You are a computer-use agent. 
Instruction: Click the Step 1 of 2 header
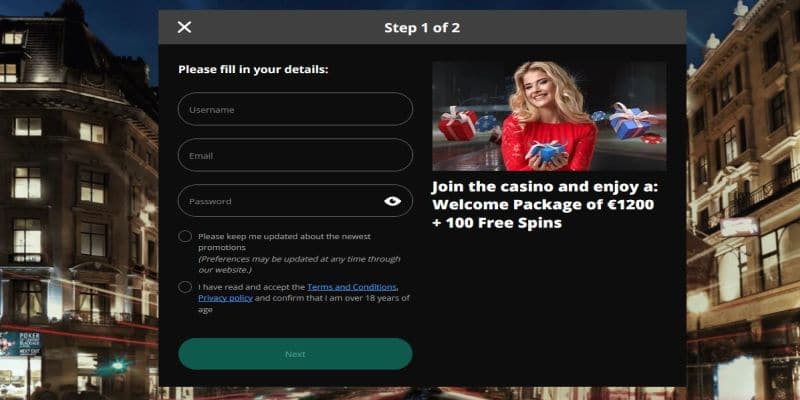point(422,28)
